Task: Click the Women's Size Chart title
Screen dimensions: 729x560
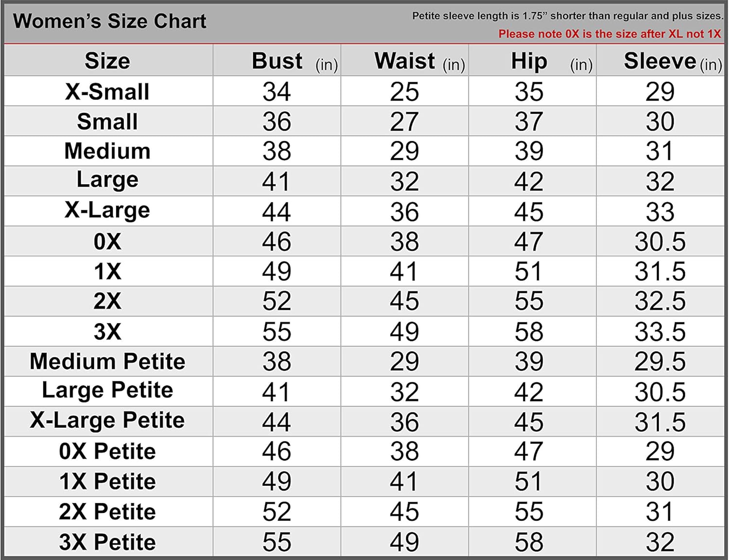Action: coord(109,21)
